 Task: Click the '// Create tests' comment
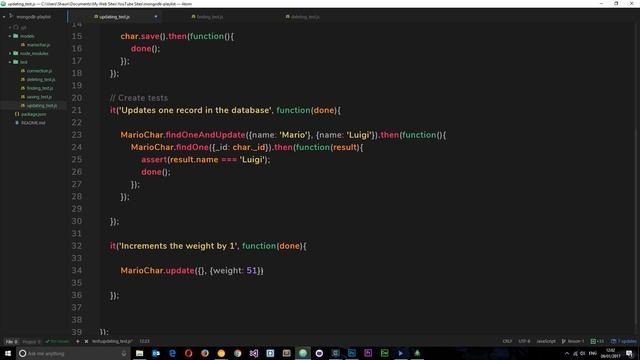coord(139,98)
